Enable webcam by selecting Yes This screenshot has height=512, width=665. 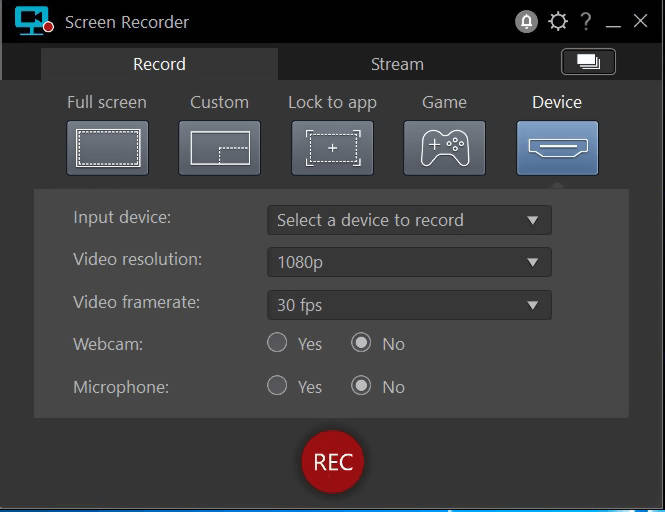pyautogui.click(x=277, y=343)
